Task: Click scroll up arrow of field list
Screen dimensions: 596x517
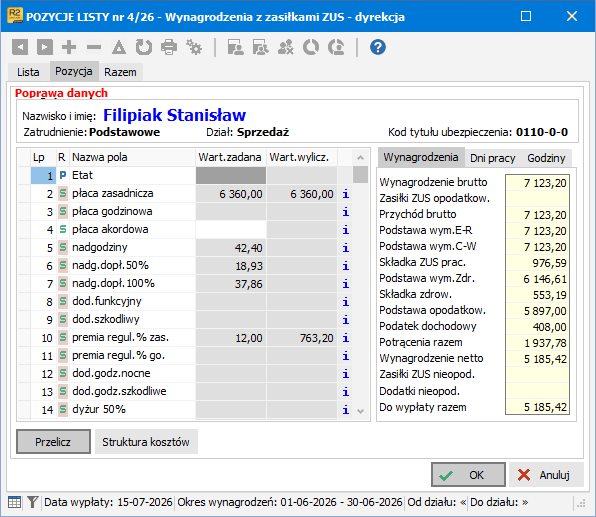Action: 360,157
